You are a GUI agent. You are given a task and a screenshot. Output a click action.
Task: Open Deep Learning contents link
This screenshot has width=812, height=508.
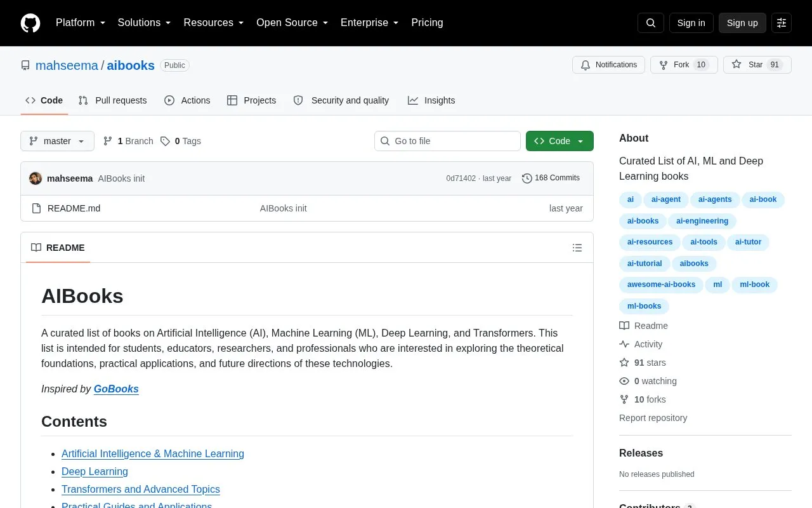95,471
